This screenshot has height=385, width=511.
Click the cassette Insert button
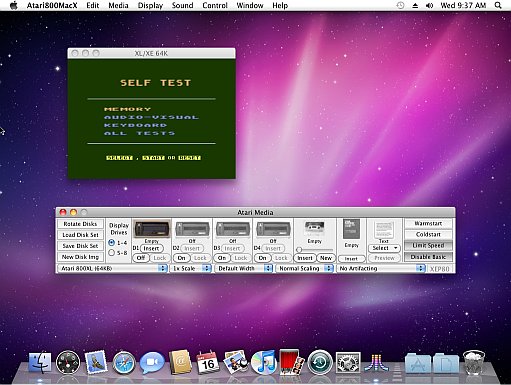tap(305, 258)
